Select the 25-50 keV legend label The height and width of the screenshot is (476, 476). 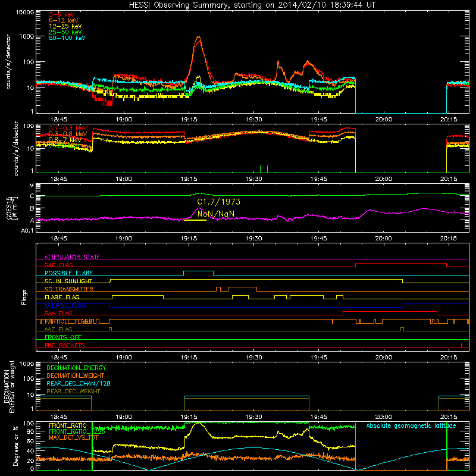pos(65,32)
